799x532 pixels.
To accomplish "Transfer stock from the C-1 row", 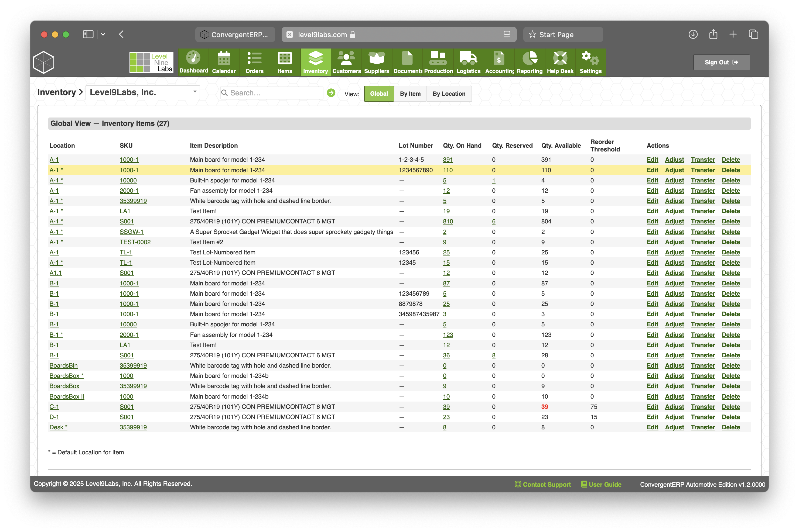I will pos(702,406).
